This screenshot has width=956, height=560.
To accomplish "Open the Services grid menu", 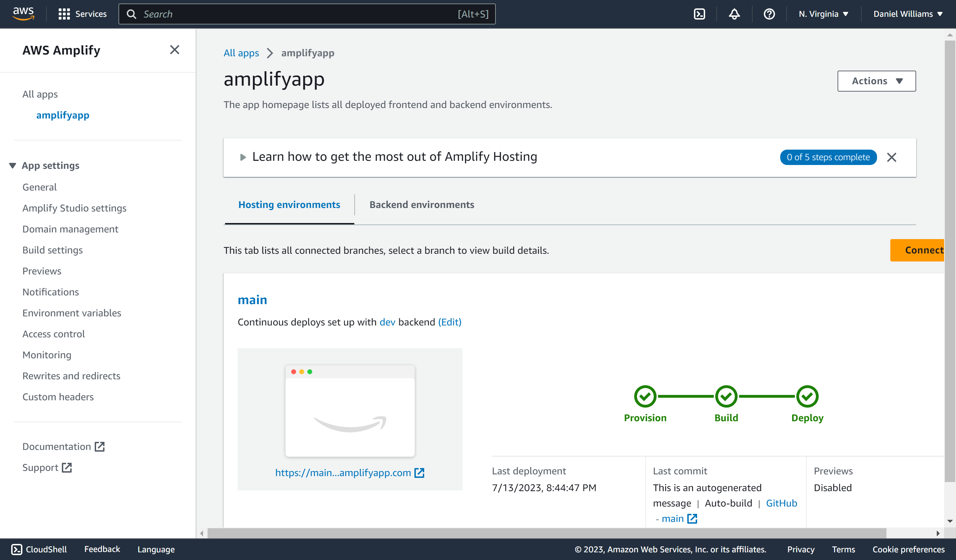I will tap(82, 14).
